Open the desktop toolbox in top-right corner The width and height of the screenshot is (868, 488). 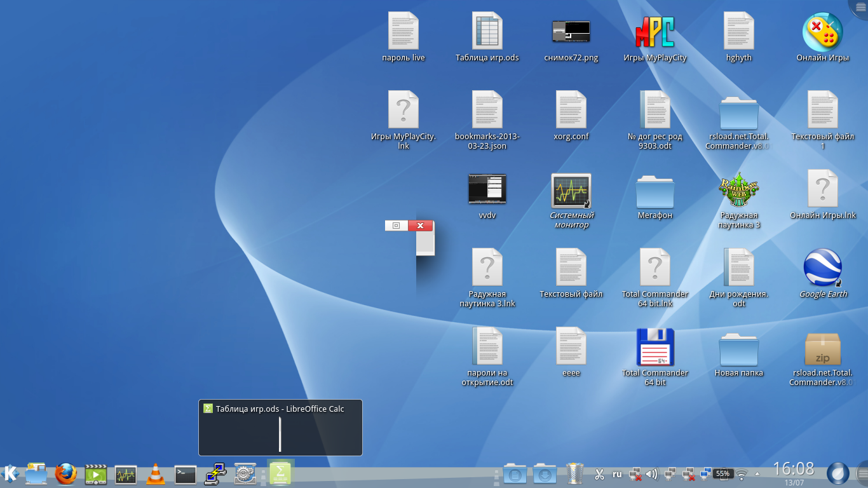pyautogui.click(x=860, y=6)
